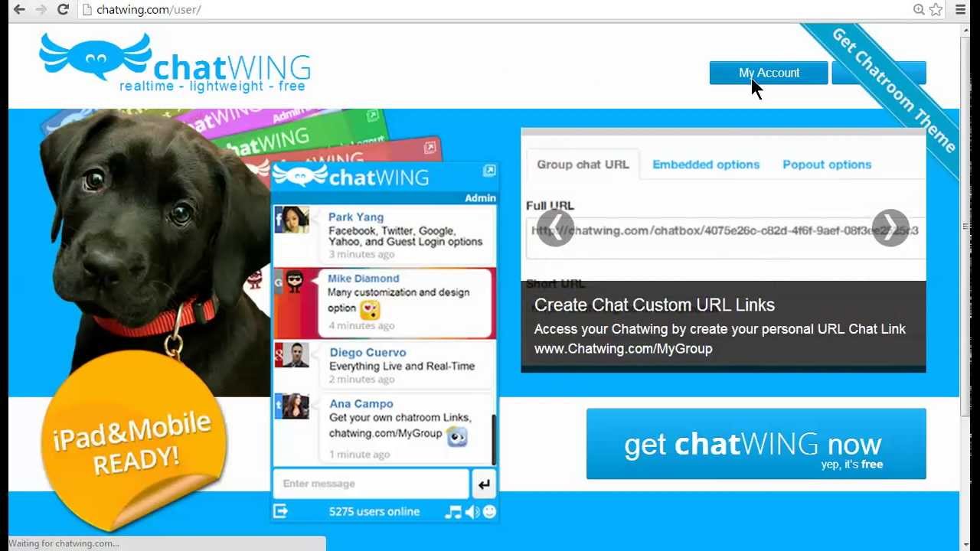Click the heart emoji in Mike Diamond's message
Screen dimensions: 980x551
point(371,310)
